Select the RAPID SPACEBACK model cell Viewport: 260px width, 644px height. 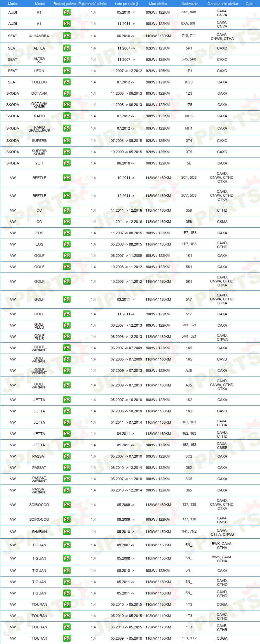click(x=39, y=129)
